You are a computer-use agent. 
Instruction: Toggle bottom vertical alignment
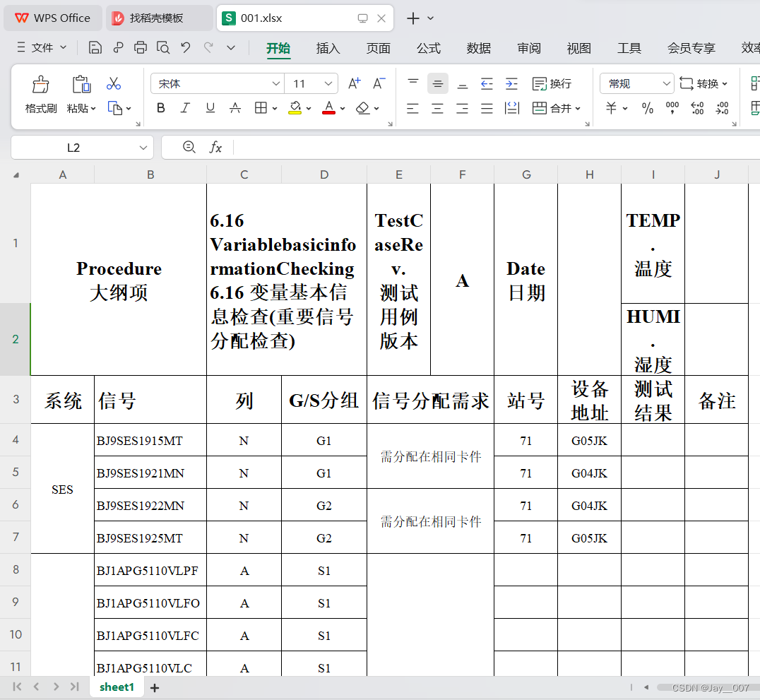[x=463, y=84]
